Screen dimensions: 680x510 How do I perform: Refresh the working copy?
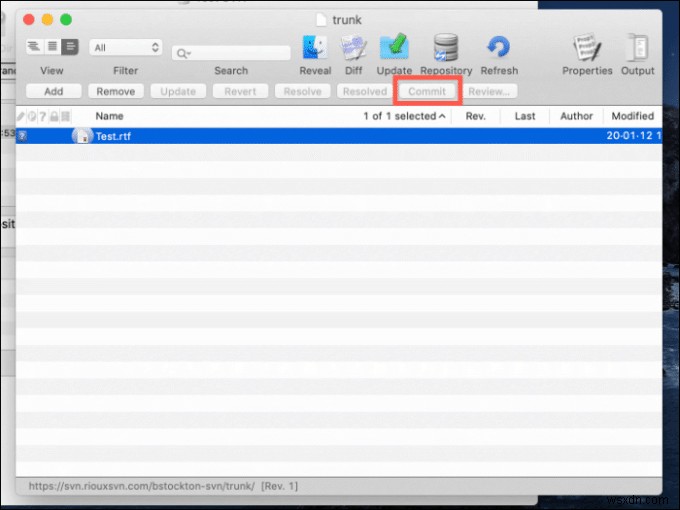(499, 47)
